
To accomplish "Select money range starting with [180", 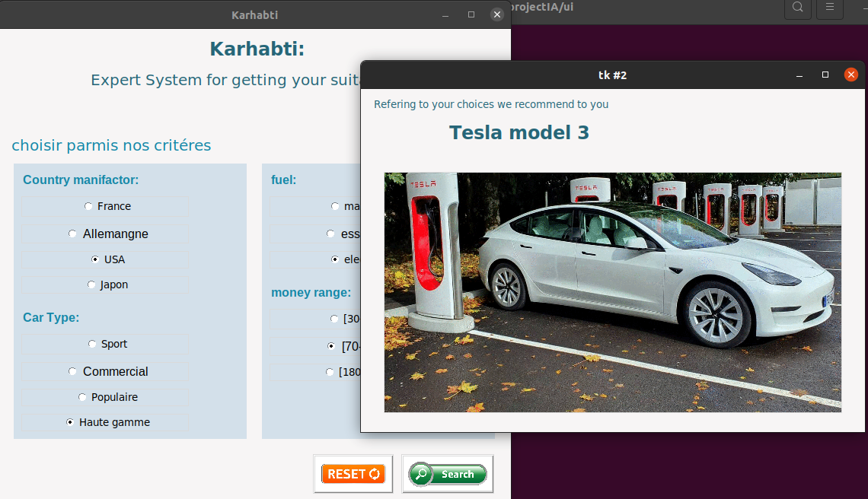I will [315, 372].
